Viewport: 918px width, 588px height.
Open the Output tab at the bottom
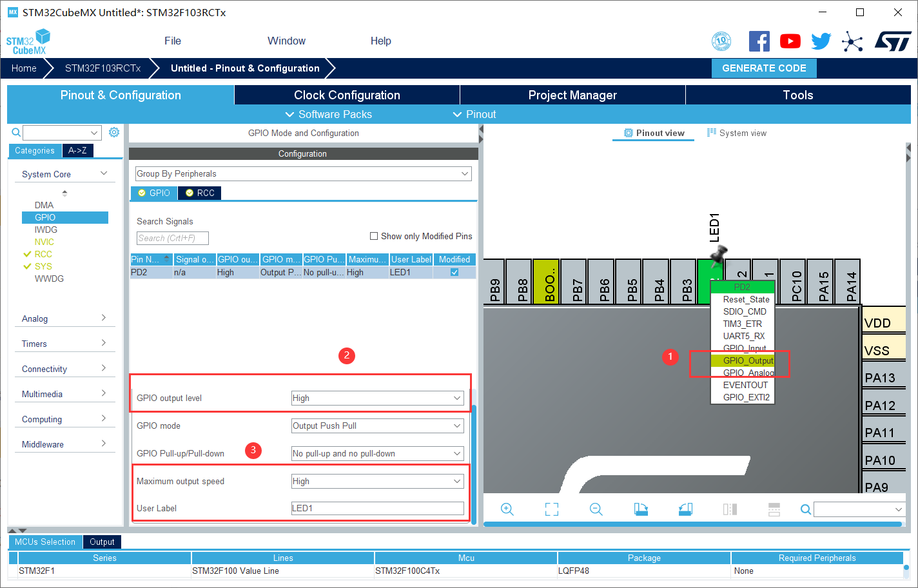pos(102,542)
